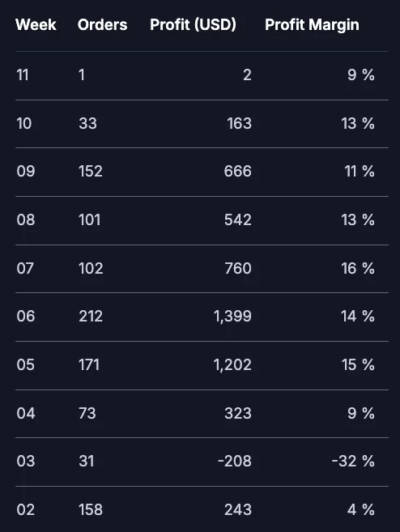Select the week 05 cell
Screen dimensions: 400x532
coord(25,365)
